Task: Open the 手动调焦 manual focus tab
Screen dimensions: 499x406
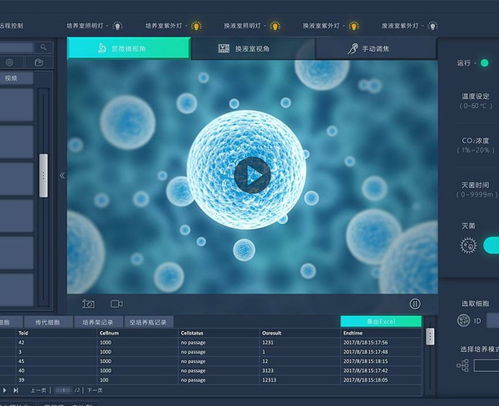Action: [376, 49]
